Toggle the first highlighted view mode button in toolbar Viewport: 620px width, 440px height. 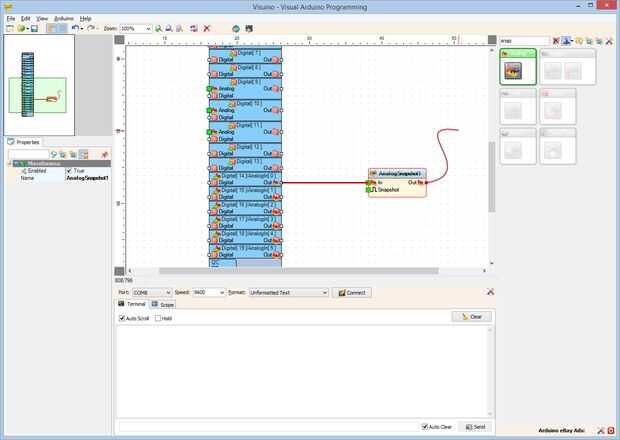tap(51, 28)
